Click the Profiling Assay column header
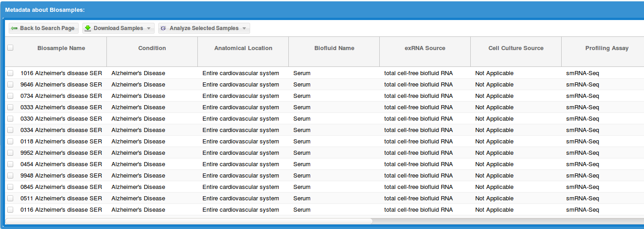 [607, 48]
